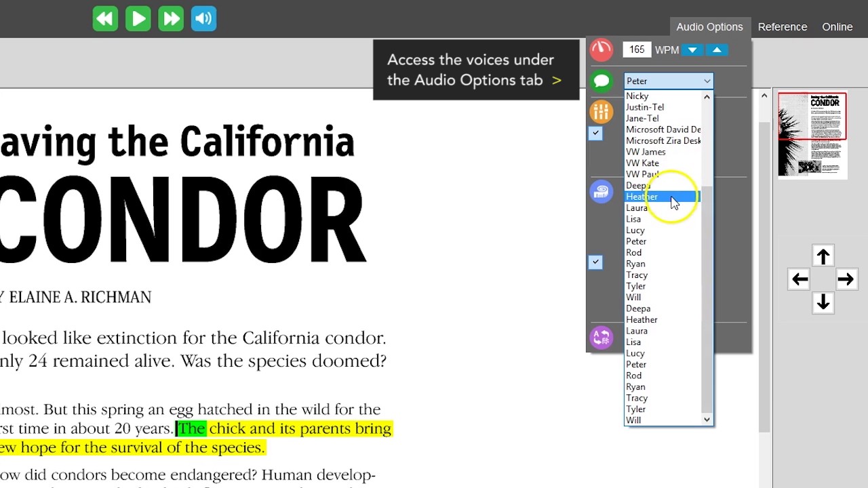Choose the Nicky voice from the list

[x=662, y=96]
